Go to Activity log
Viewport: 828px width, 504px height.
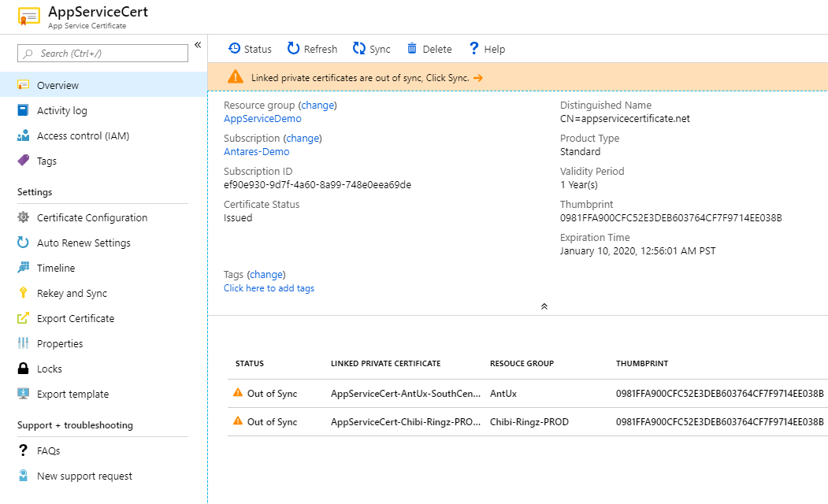pos(61,110)
